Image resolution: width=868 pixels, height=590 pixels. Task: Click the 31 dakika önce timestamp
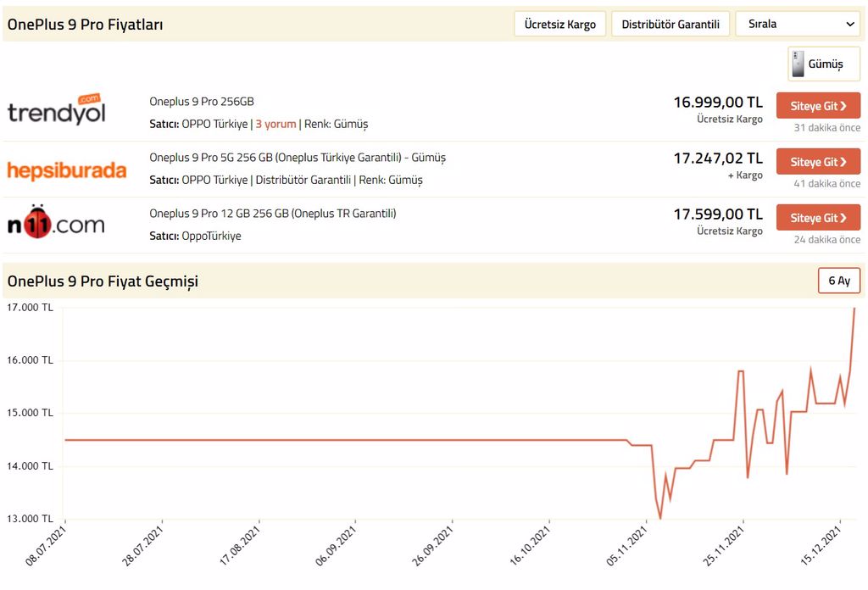(x=827, y=128)
